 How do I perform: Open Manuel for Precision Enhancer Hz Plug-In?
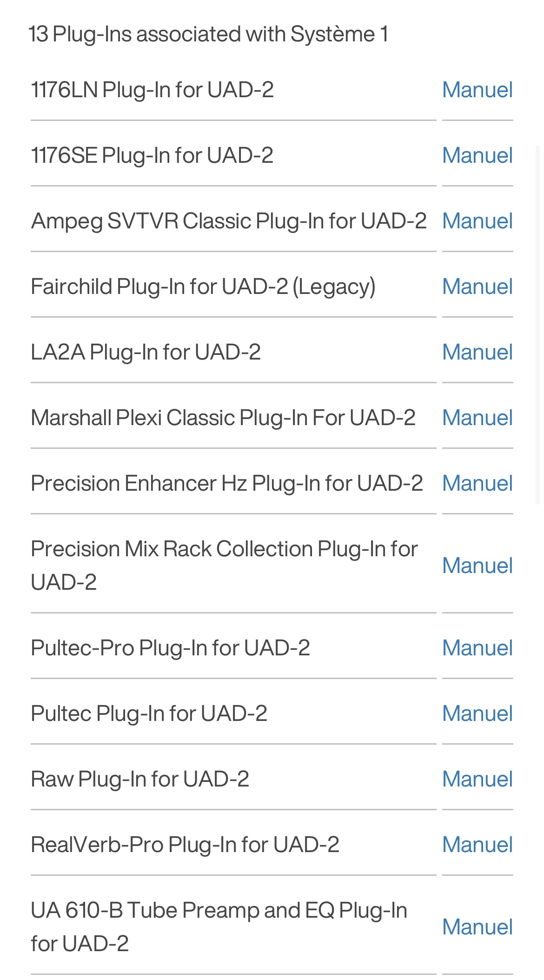(x=478, y=483)
